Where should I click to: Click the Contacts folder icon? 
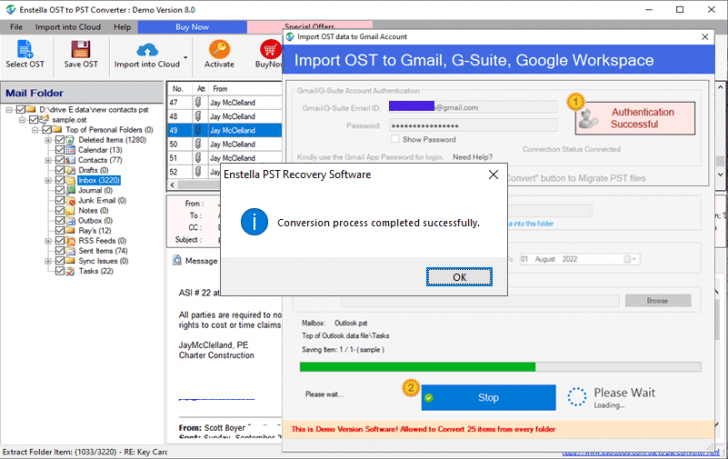click(x=70, y=160)
